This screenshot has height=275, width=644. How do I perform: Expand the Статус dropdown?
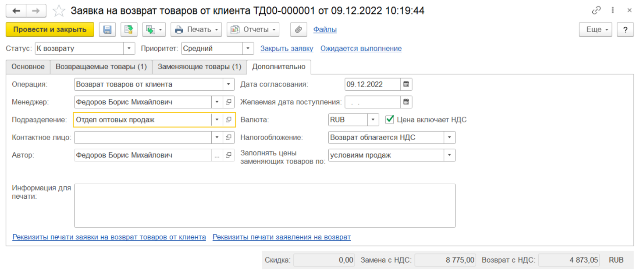point(129,49)
